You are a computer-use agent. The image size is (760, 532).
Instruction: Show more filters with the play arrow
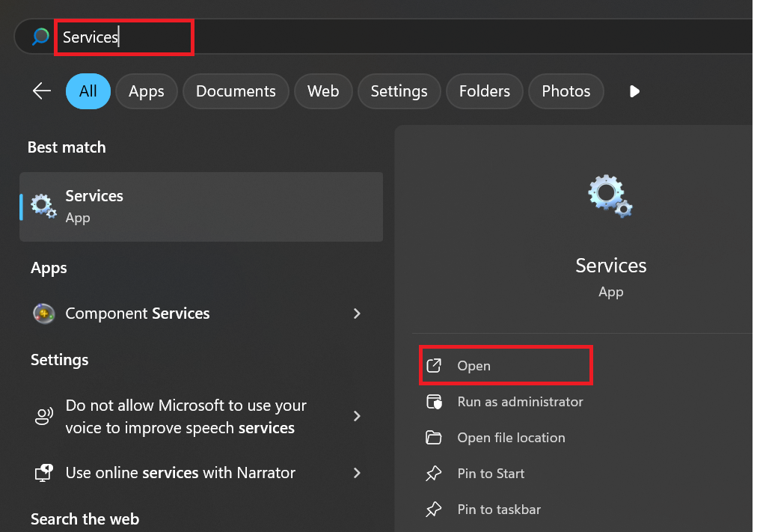click(x=634, y=91)
